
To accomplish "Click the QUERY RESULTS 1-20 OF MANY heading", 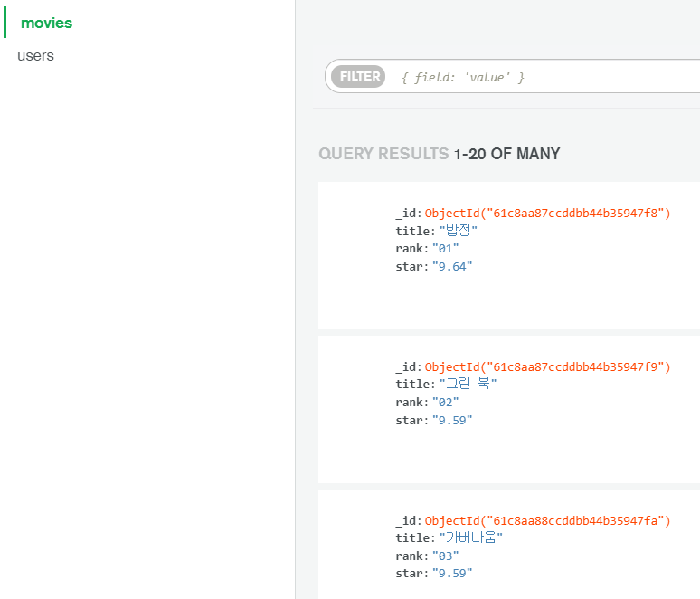I will pos(440,154).
